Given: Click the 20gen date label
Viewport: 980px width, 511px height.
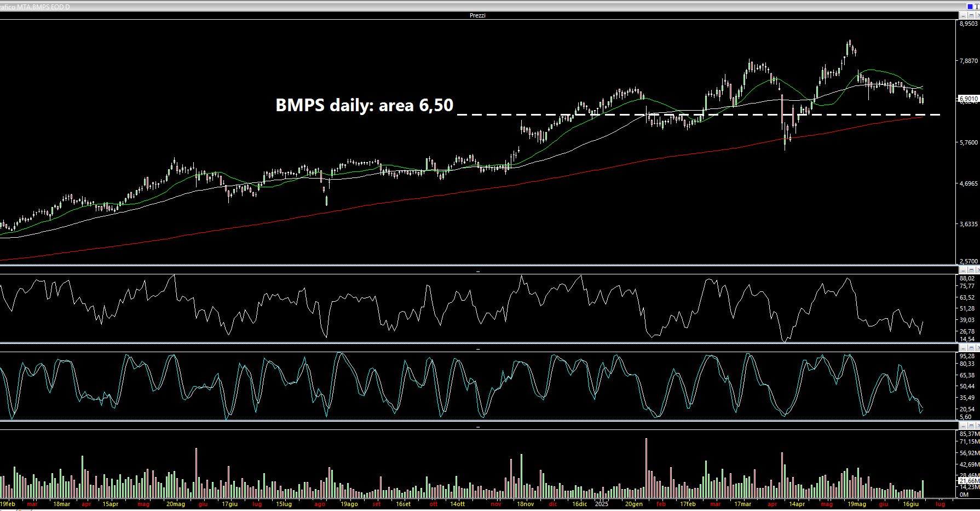Looking at the screenshot, I should point(633,504).
